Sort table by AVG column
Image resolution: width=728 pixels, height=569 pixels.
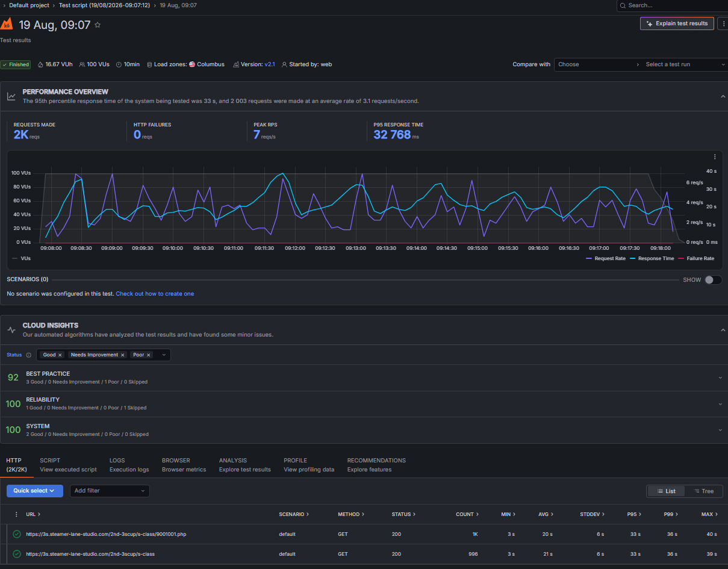click(x=546, y=514)
